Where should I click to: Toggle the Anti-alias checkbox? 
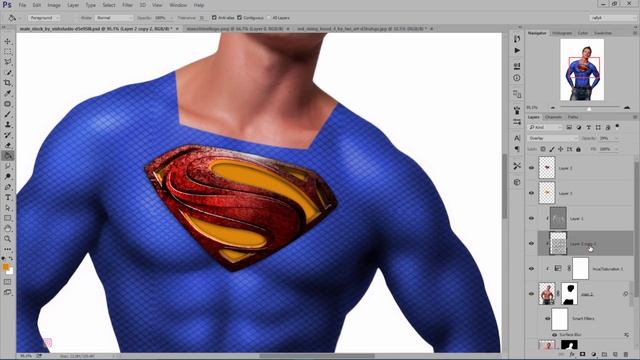click(x=214, y=18)
